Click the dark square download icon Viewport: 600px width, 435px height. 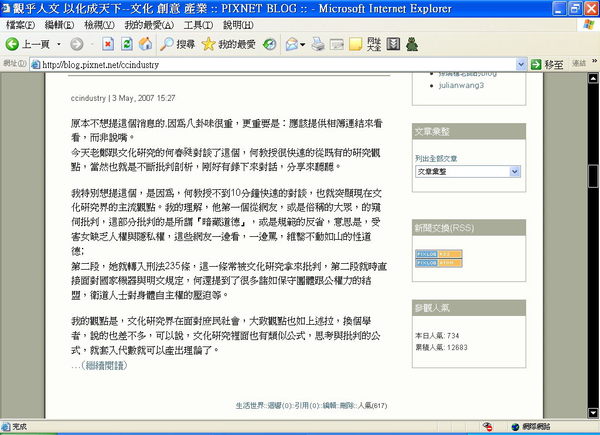coord(393,44)
